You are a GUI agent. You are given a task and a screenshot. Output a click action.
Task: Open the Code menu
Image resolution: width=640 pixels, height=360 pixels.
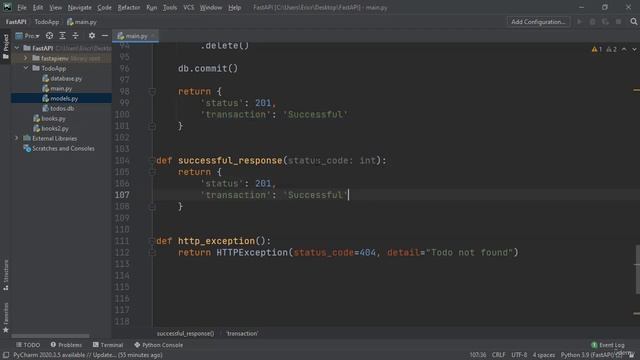(x=104, y=7)
